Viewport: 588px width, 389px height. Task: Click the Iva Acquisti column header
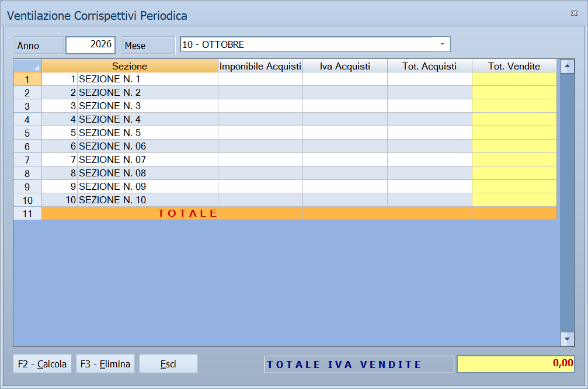click(x=345, y=66)
